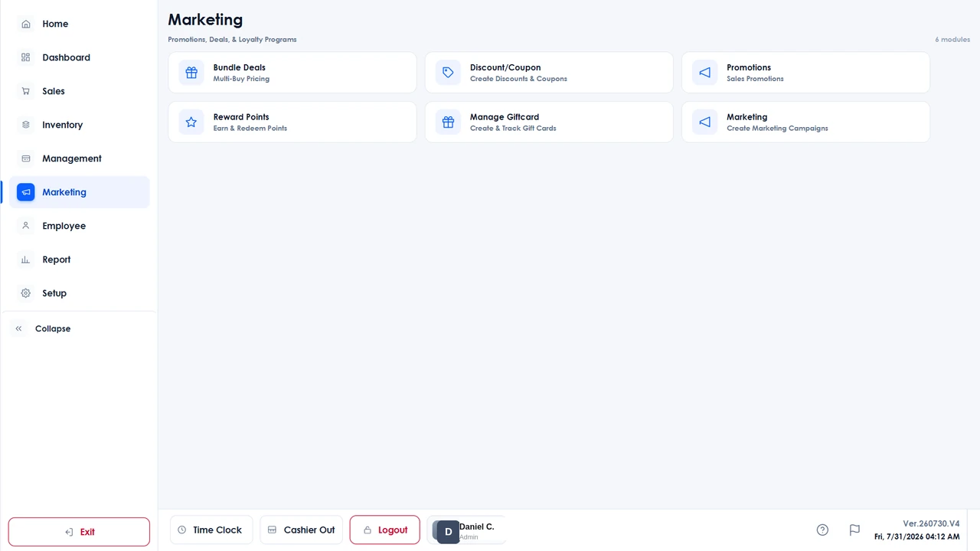The height and width of the screenshot is (551, 980).
Task: Click the Management card icon
Action: [x=26, y=158]
